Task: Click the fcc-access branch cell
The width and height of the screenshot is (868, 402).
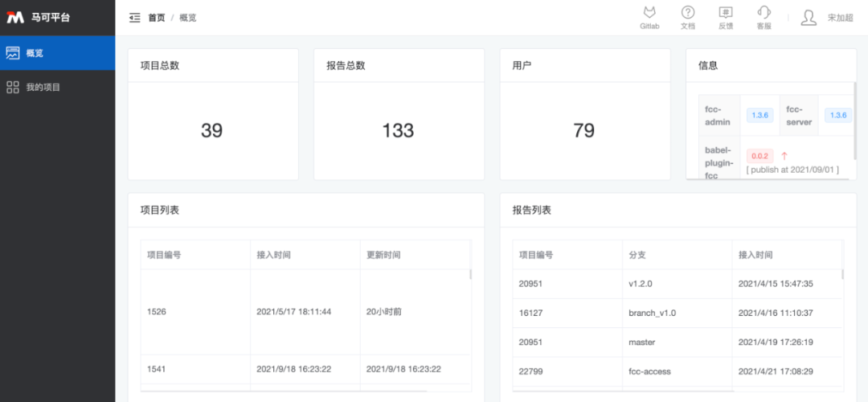Action: coord(650,371)
